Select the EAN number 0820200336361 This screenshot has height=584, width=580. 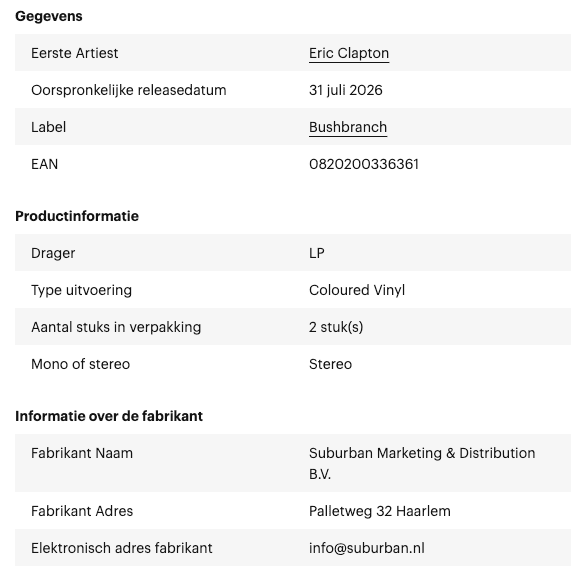[364, 164]
